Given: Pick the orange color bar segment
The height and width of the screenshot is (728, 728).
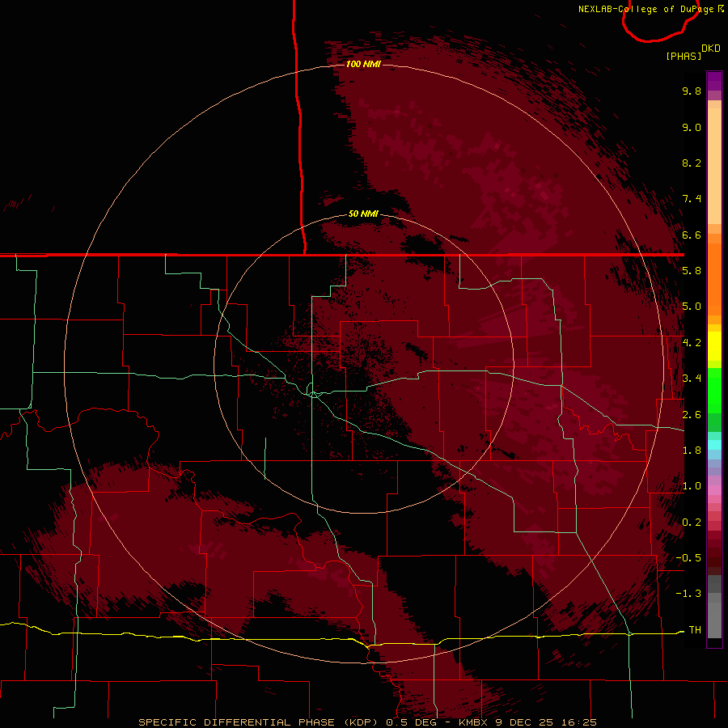Looking at the screenshot, I should point(714,279).
